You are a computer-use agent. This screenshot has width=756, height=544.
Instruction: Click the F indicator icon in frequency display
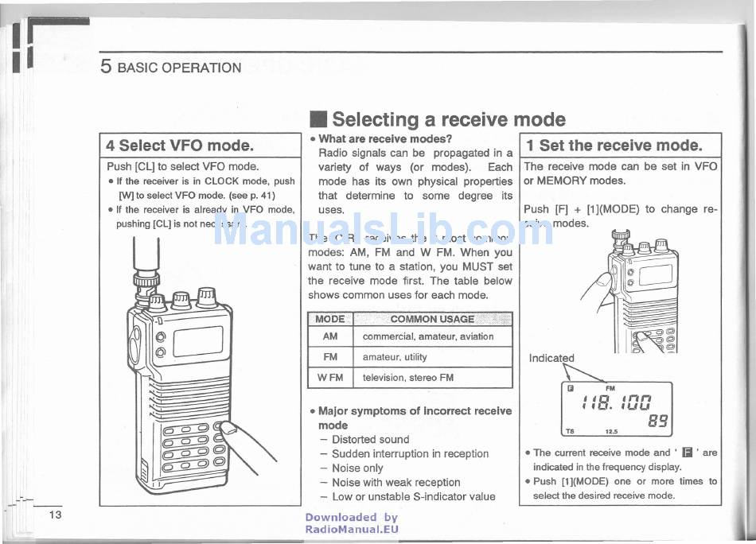[570, 388]
